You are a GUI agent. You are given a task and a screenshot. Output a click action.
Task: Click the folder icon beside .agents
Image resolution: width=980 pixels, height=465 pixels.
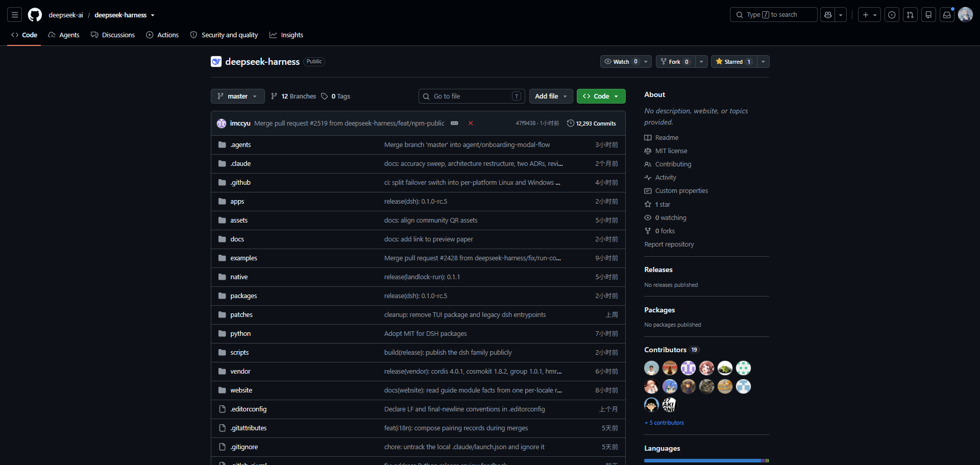222,145
